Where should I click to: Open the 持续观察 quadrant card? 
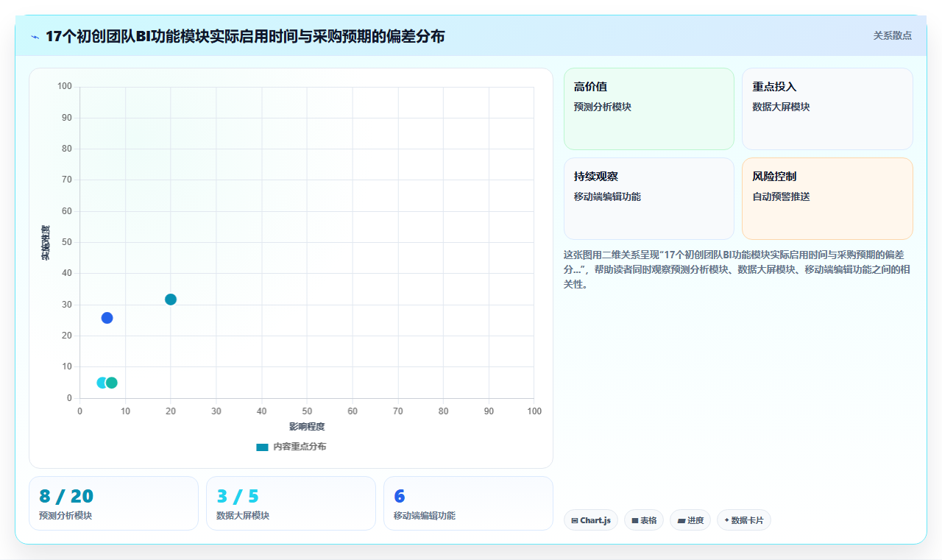tap(649, 199)
